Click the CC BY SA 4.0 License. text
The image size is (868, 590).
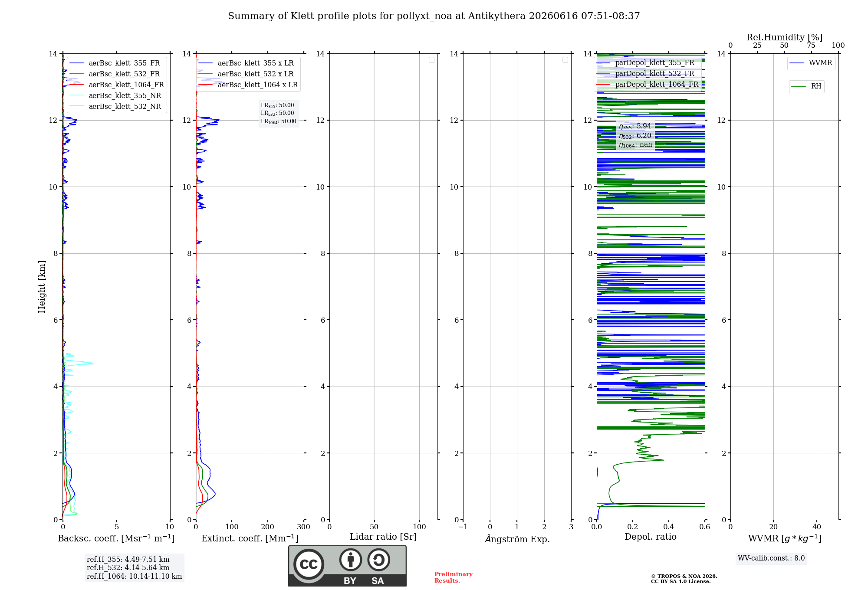pyautogui.click(x=681, y=582)
